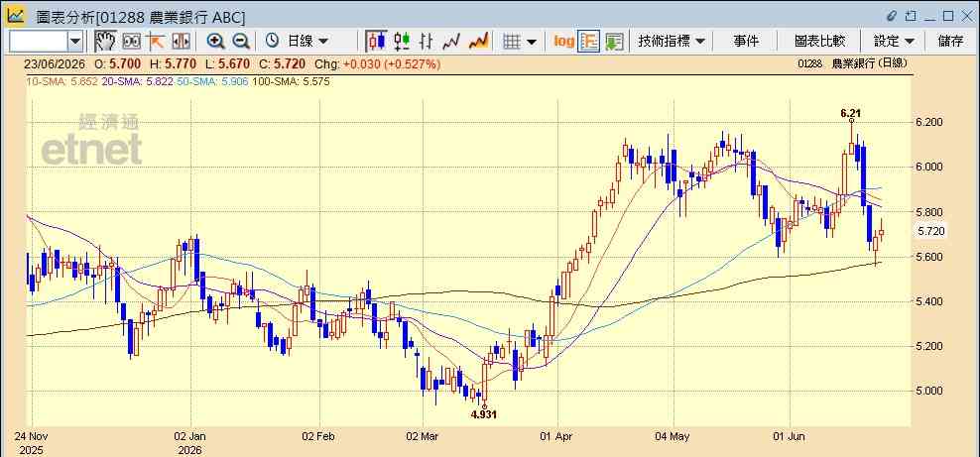Screen dimensions: 980x457
Task: Click the 儲存 button
Action: 950,42
